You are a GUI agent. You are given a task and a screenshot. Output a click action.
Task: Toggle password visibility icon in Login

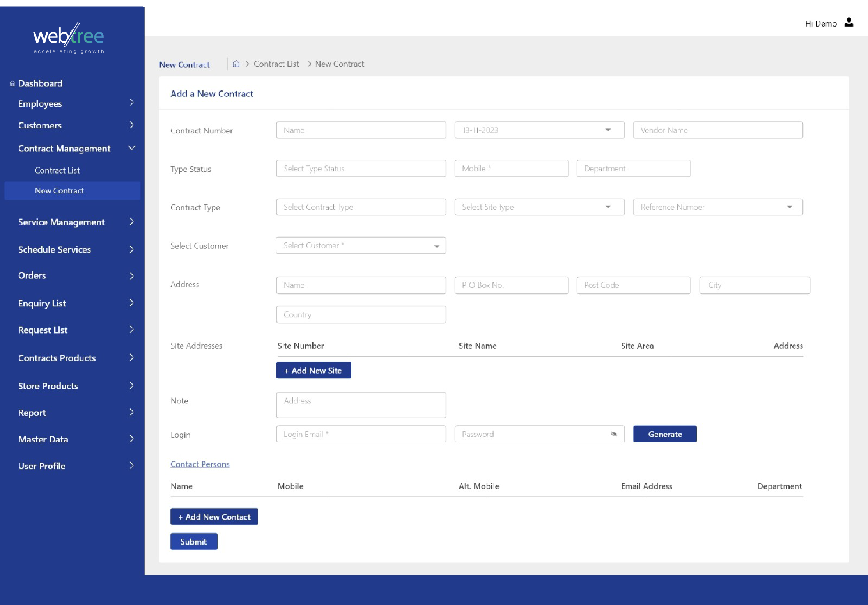612,434
